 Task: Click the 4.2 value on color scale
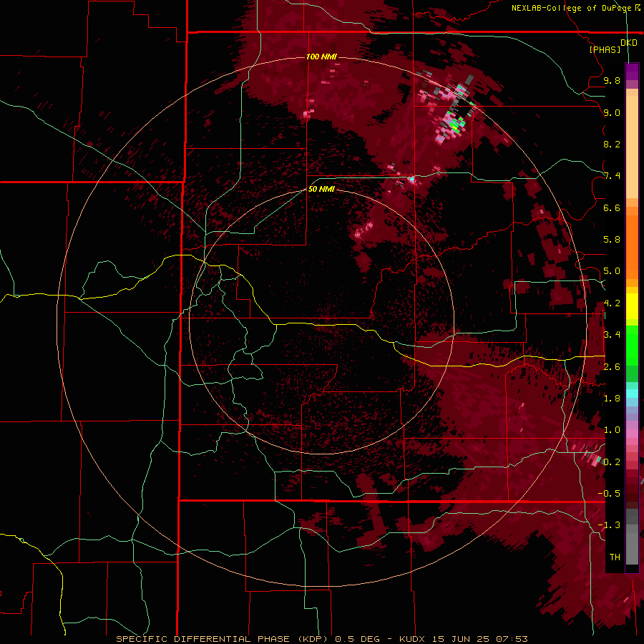[612, 303]
